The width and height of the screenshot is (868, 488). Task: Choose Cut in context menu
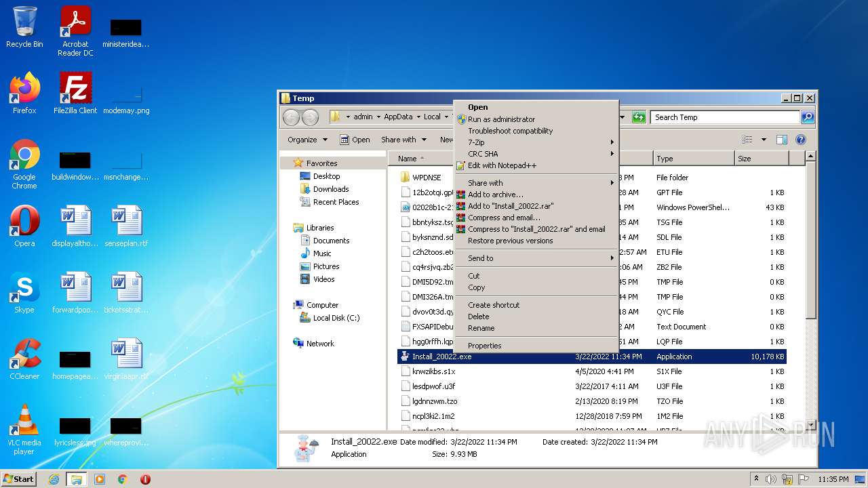pyautogui.click(x=536, y=276)
